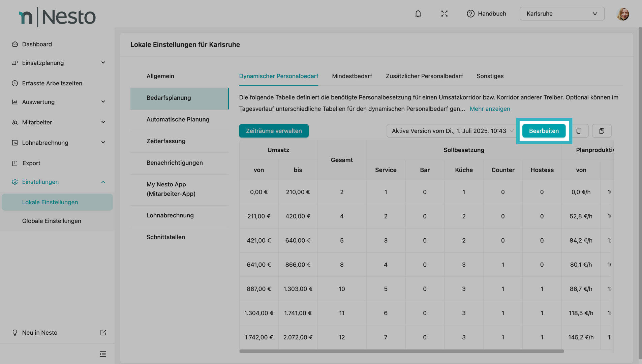This screenshot has width=642, height=364.
Task: Collapse the sidebar with bottom menu icon
Action: pos(103,354)
